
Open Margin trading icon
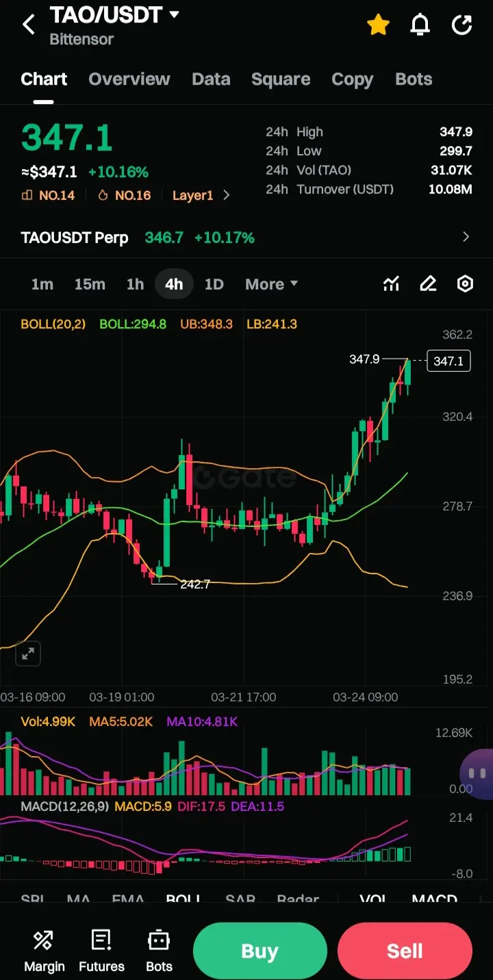click(x=44, y=951)
